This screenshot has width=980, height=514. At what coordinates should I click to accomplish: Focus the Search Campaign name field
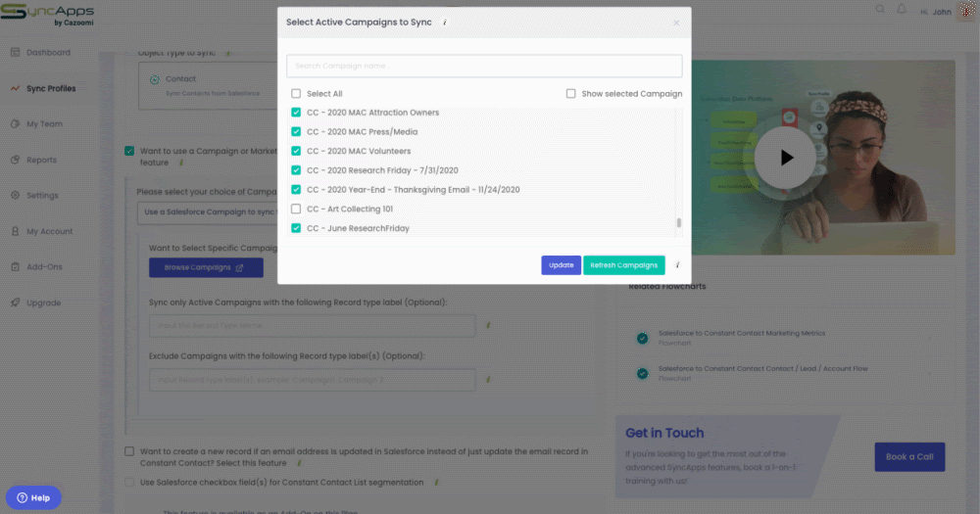coord(484,66)
